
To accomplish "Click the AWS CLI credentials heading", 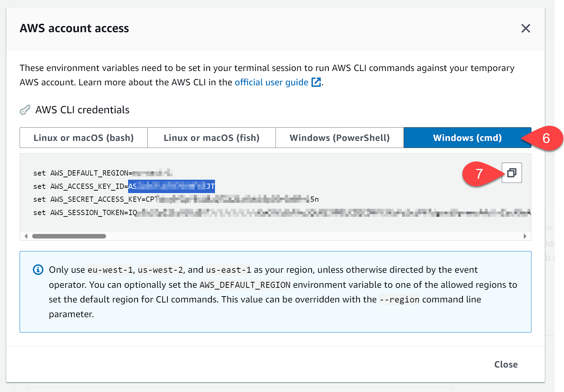I will (82, 110).
